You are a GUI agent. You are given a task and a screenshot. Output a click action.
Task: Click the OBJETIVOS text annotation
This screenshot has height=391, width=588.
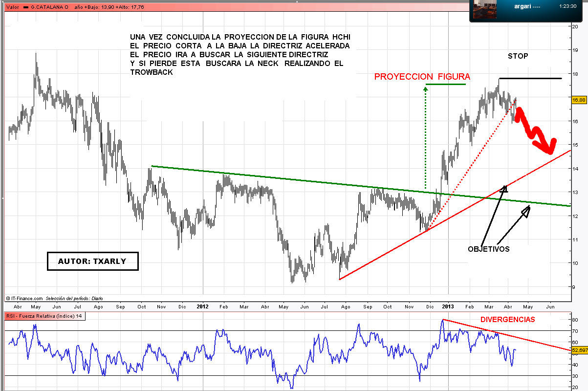(488, 249)
